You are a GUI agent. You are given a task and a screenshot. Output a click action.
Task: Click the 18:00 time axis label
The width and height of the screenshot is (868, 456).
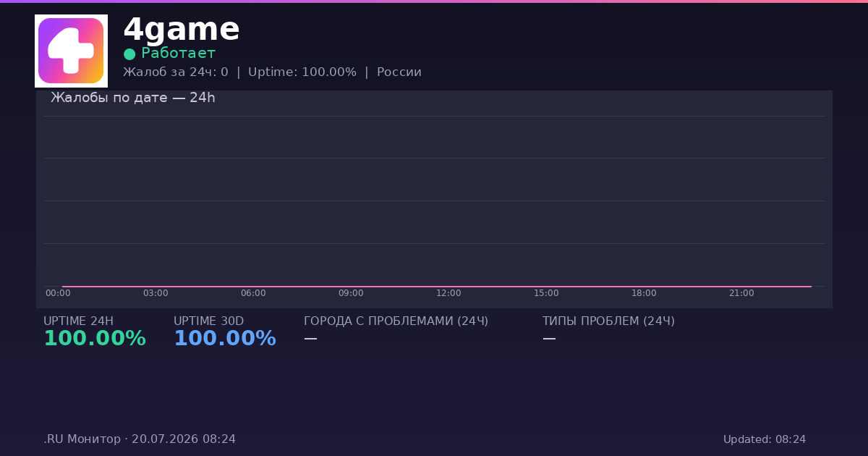pyautogui.click(x=644, y=293)
